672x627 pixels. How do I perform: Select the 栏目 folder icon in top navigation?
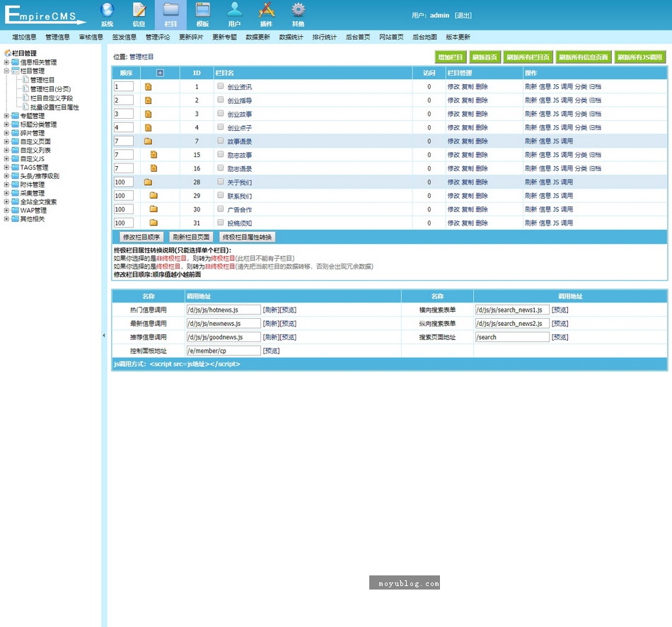pos(170,10)
